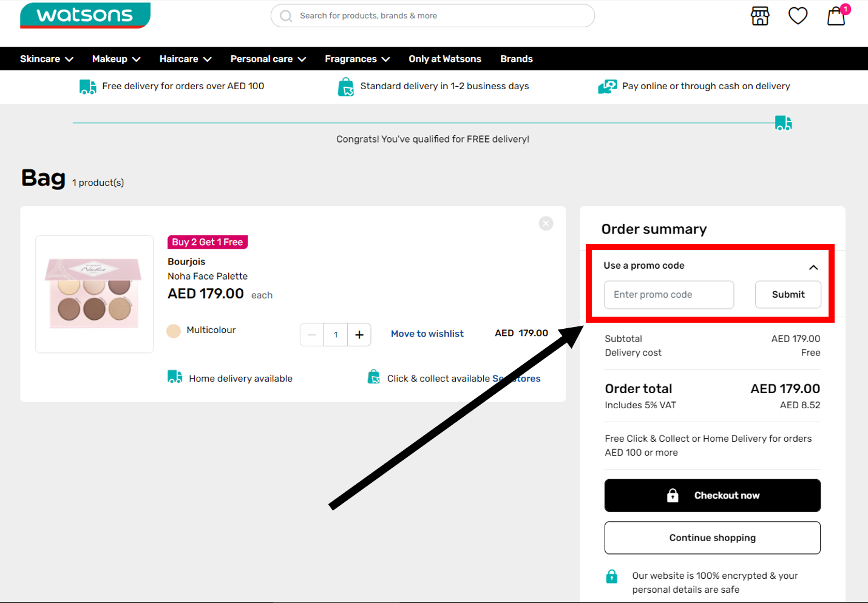This screenshot has height=603, width=868.
Task: Collapse the promo code section chevron
Action: (813, 267)
